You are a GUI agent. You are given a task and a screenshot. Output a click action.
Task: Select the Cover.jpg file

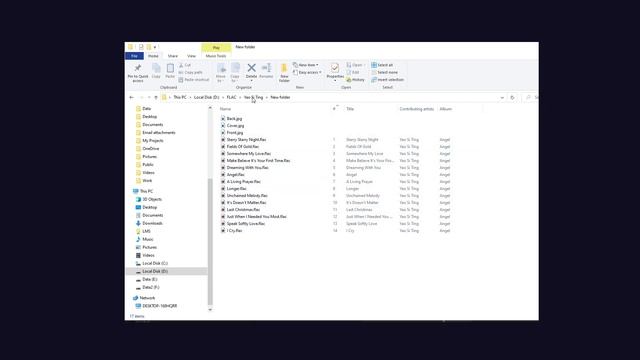tap(232, 126)
